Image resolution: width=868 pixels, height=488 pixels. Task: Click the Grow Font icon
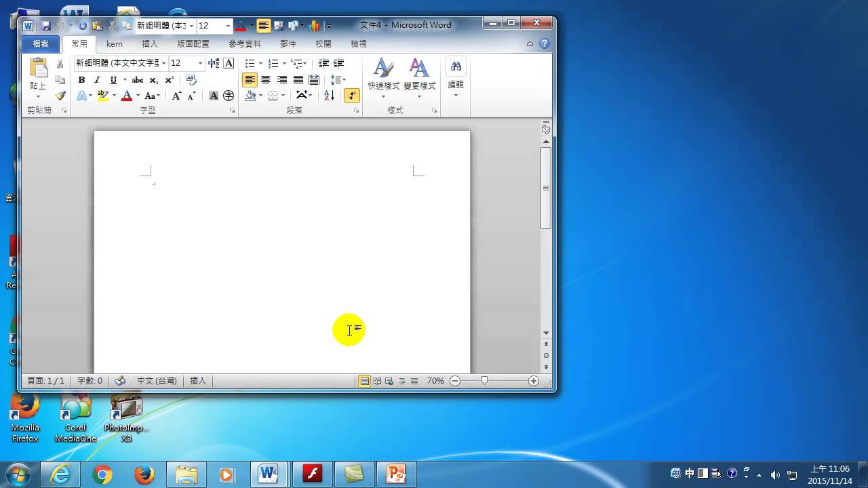coord(176,96)
